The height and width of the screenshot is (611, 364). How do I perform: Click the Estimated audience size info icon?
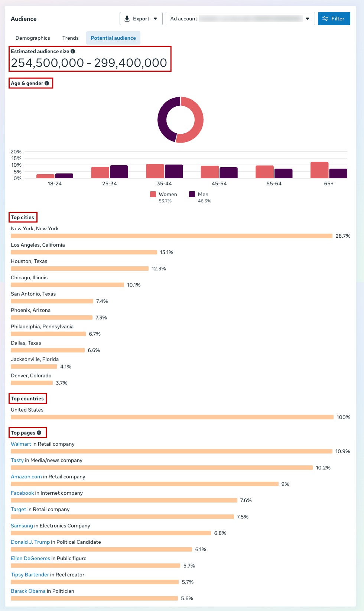[x=73, y=51]
